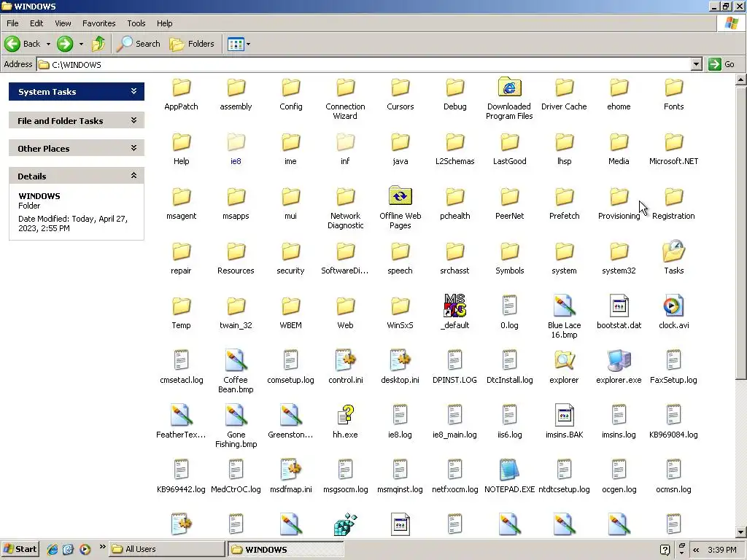Open the Forward button history dropdown arrow
Screen dimensions: 747x560
[81, 44]
